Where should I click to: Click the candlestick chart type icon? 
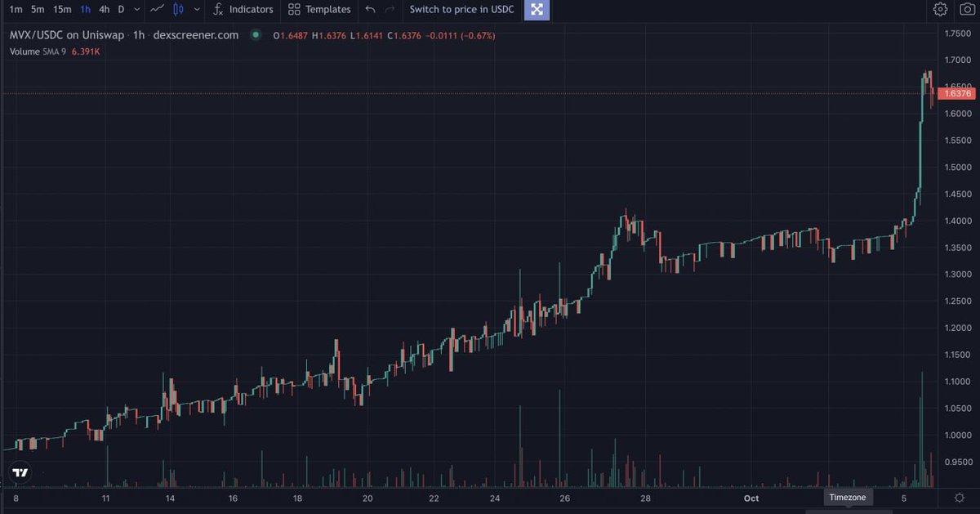tap(180, 10)
